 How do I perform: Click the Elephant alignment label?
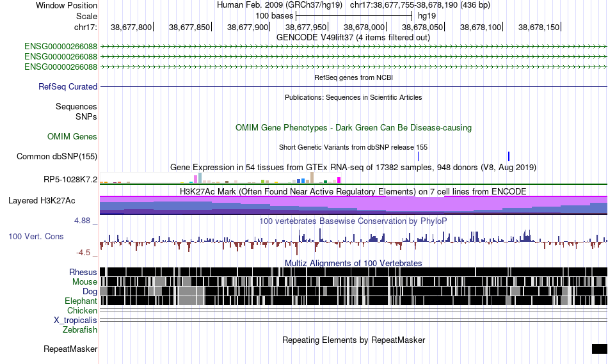tap(81, 301)
